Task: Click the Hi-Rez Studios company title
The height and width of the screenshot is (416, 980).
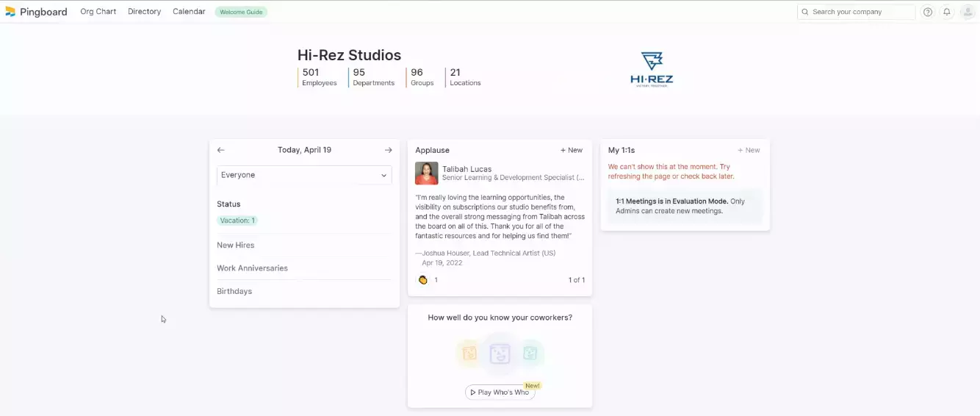Action: point(349,55)
